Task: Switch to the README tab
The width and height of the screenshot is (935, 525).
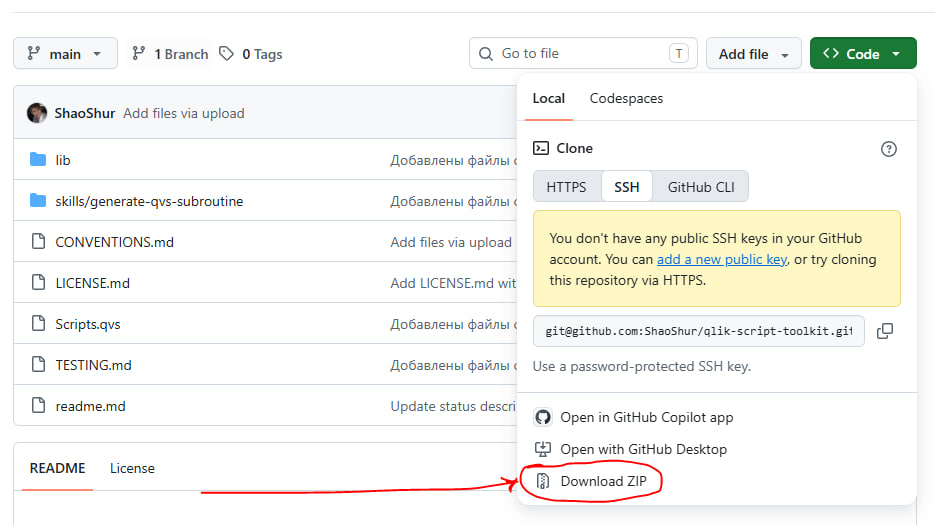Action: tap(57, 468)
